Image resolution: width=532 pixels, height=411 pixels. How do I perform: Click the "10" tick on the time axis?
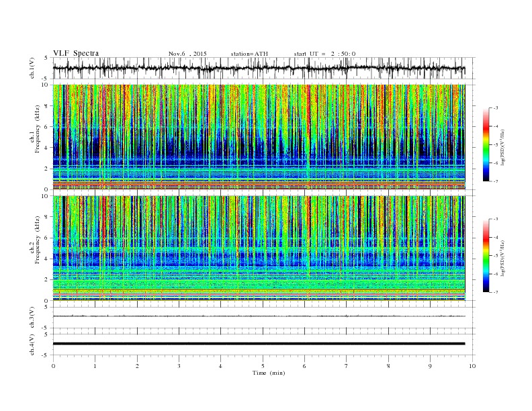click(x=472, y=366)
